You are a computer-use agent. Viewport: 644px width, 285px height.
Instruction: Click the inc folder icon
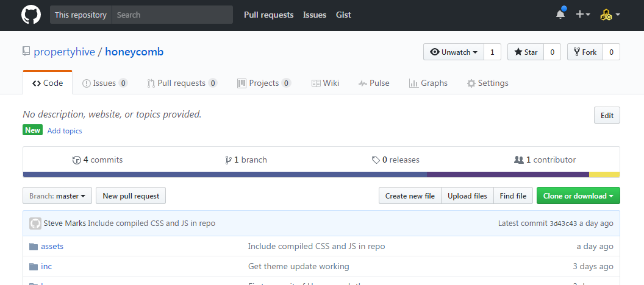[34, 267]
